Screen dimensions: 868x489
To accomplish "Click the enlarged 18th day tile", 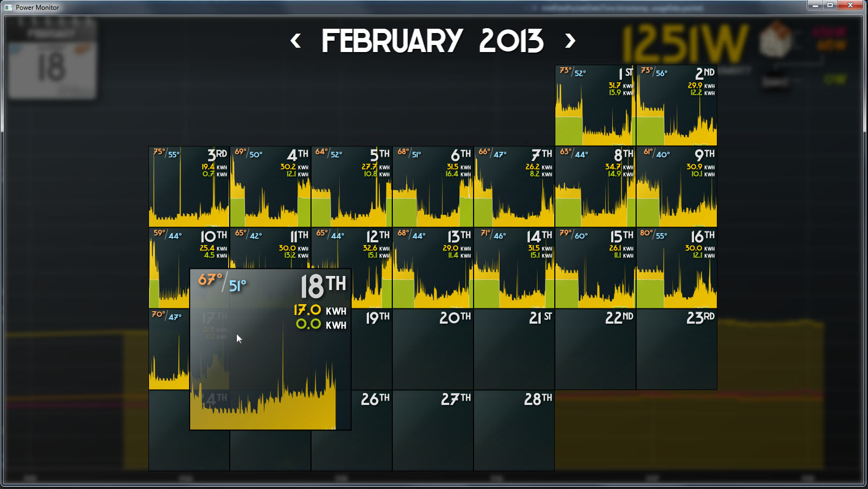I will click(x=270, y=350).
